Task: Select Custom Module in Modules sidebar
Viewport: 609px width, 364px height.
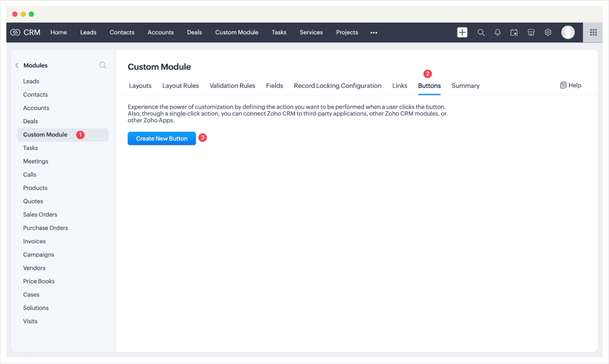Action: (x=63, y=135)
